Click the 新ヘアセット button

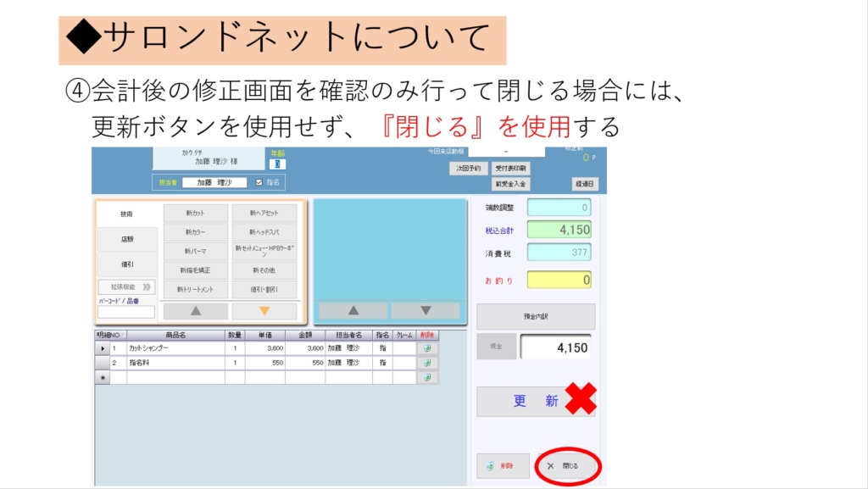[264, 213]
